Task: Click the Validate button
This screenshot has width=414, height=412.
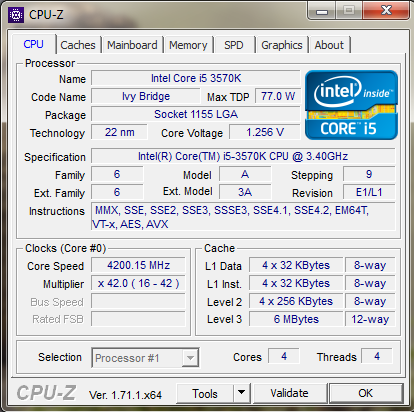Action: pos(290,393)
